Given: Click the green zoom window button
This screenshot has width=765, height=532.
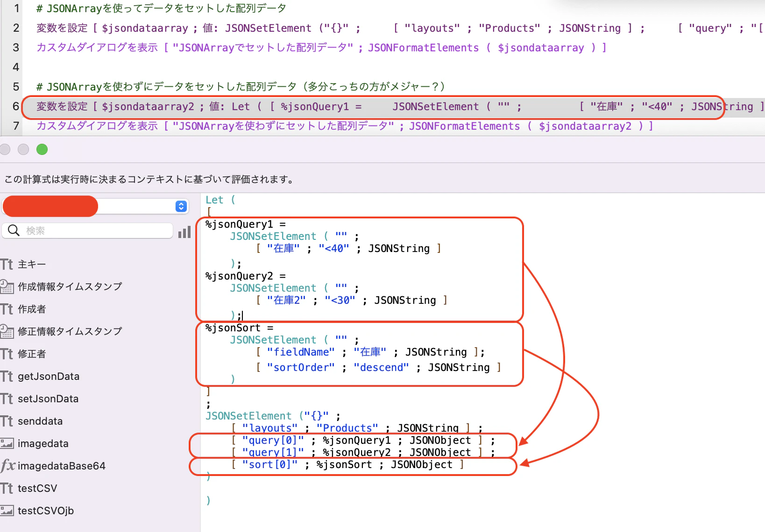Looking at the screenshot, I should [42, 149].
